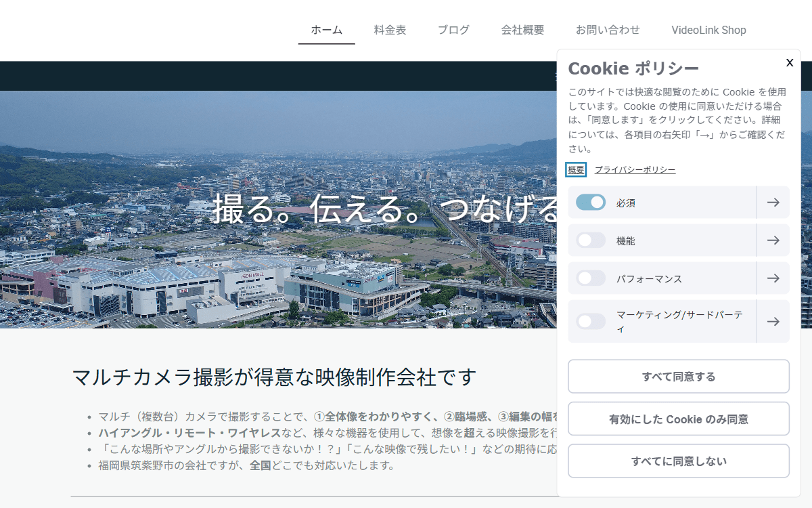Expand details arrow for 必須
812x508 pixels.
point(773,203)
